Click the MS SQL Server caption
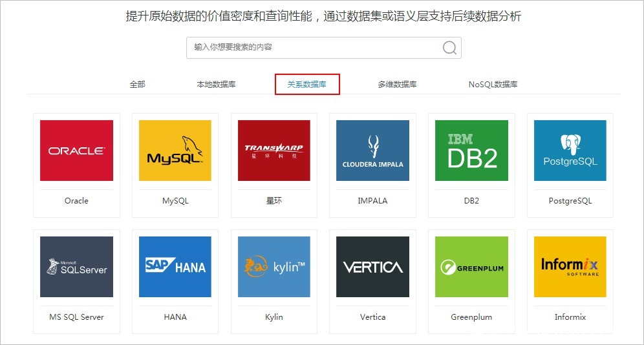 [x=76, y=317]
